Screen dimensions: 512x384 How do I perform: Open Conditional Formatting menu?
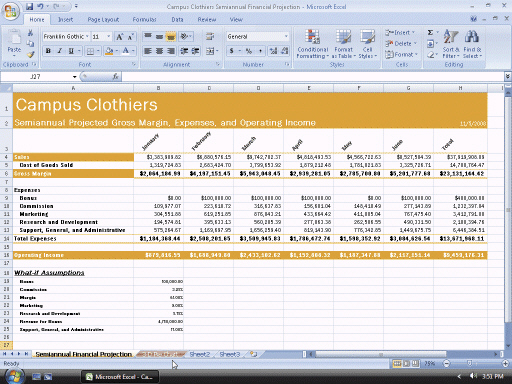[313, 44]
